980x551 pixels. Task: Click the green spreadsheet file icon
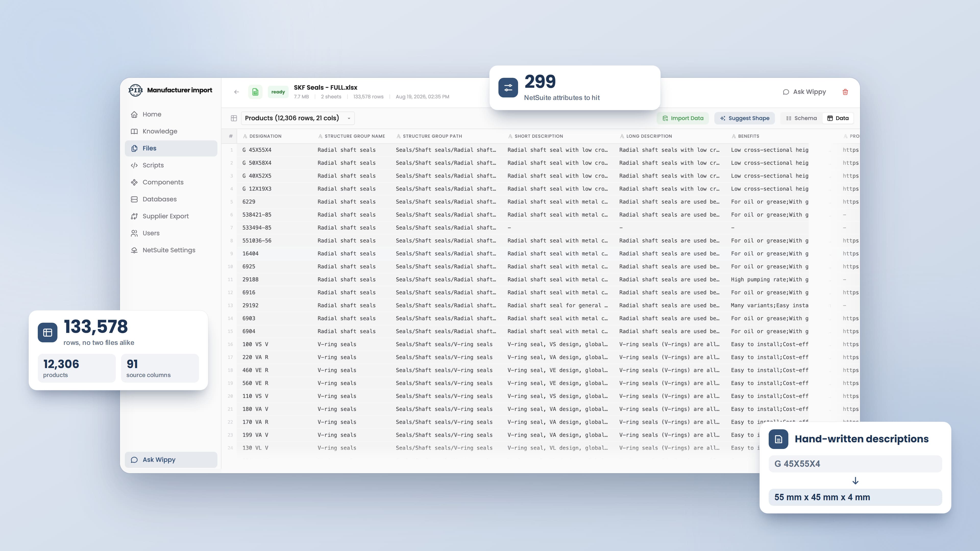pyautogui.click(x=255, y=92)
